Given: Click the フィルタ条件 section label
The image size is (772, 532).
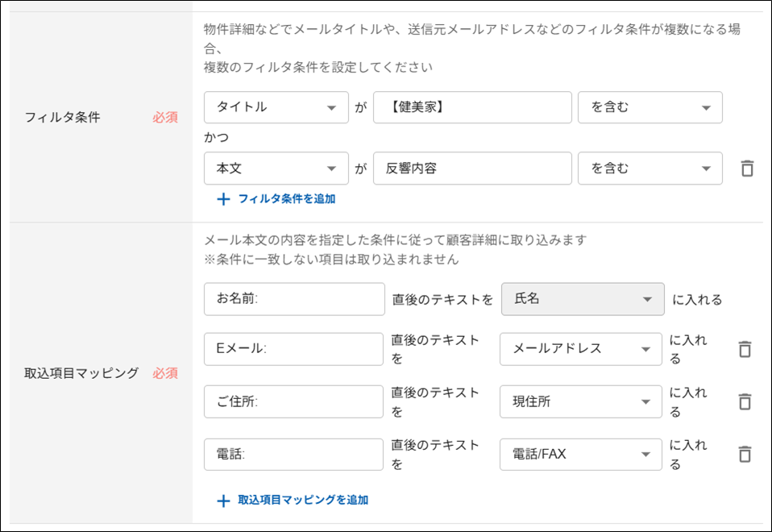Looking at the screenshot, I should click(x=63, y=117).
